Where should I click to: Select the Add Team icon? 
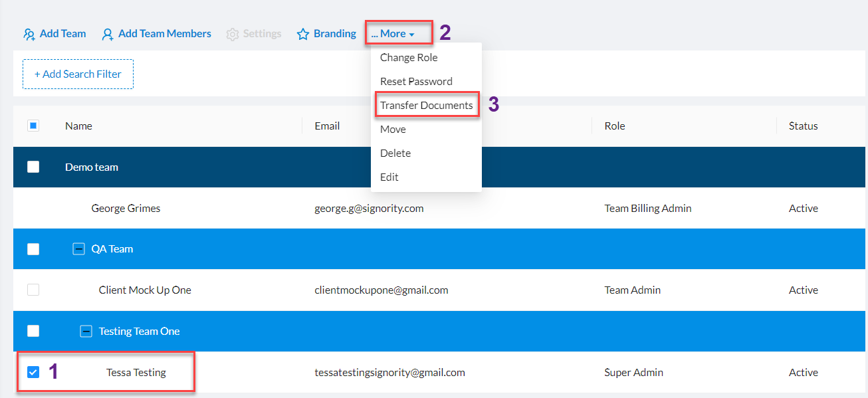coord(30,33)
